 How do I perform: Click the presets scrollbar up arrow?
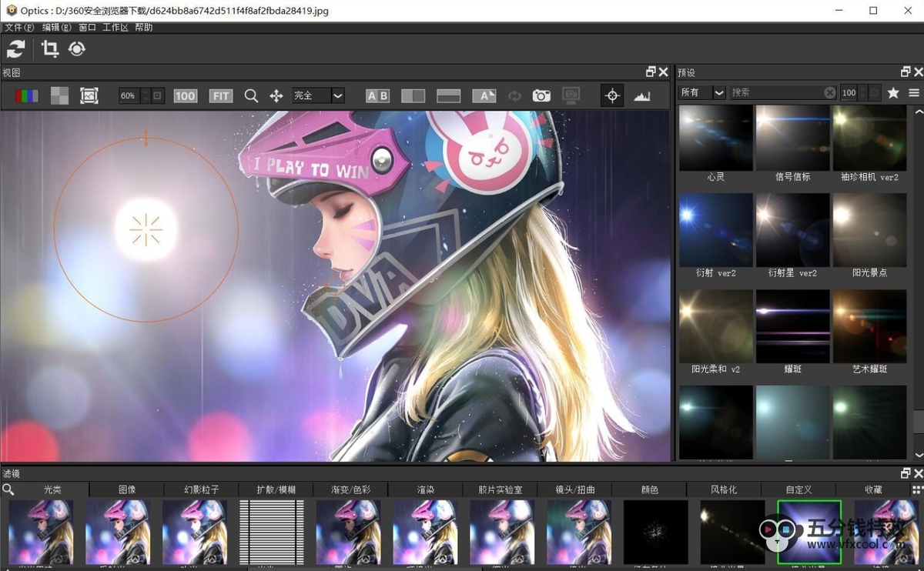(x=918, y=112)
